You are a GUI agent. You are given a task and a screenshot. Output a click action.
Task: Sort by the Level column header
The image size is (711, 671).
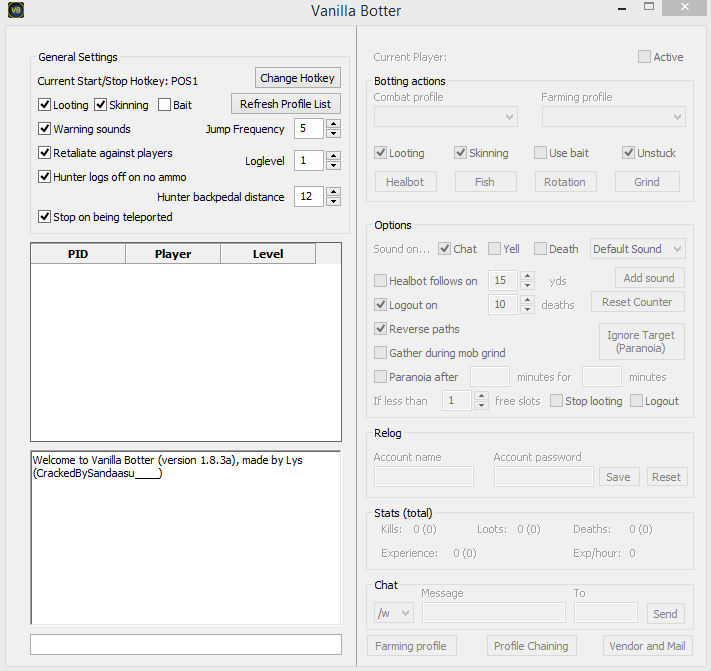(x=268, y=254)
